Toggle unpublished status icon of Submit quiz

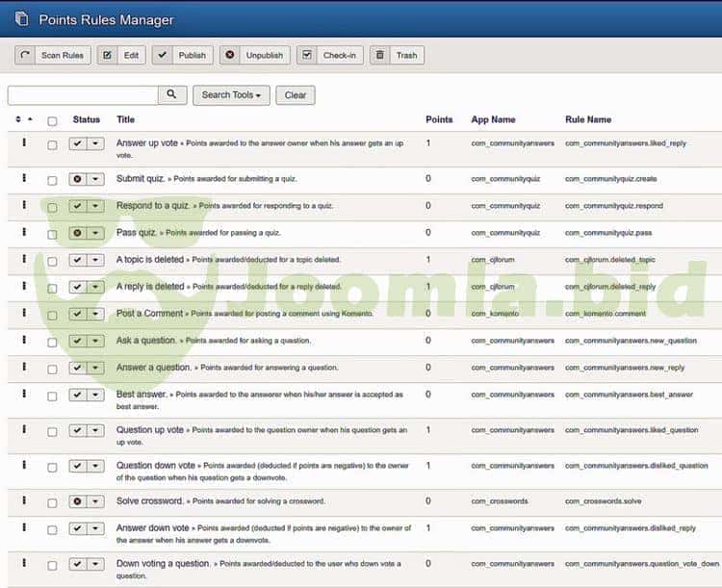coord(77,179)
